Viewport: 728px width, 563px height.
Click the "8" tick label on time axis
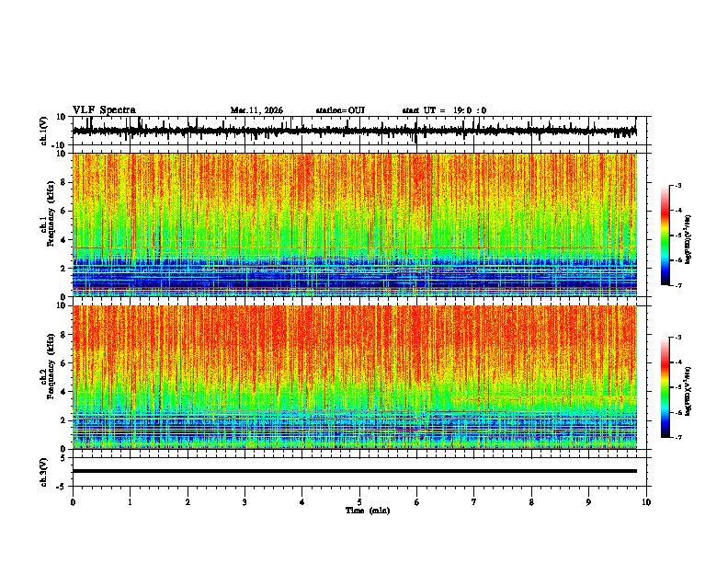click(531, 502)
